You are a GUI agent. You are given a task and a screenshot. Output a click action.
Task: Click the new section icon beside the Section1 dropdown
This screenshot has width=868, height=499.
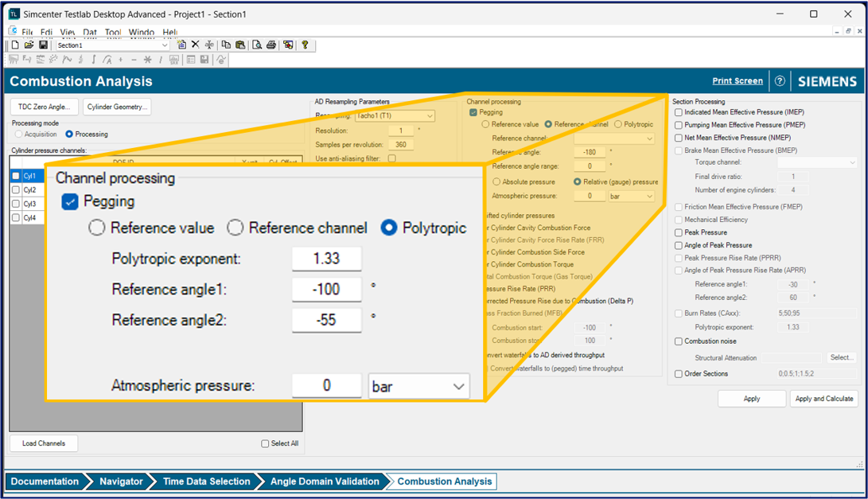click(x=181, y=45)
